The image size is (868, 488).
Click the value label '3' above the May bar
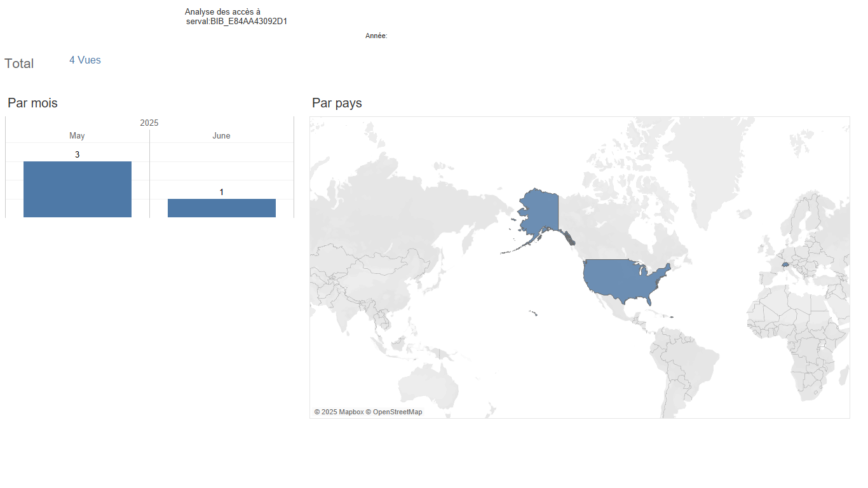point(78,155)
